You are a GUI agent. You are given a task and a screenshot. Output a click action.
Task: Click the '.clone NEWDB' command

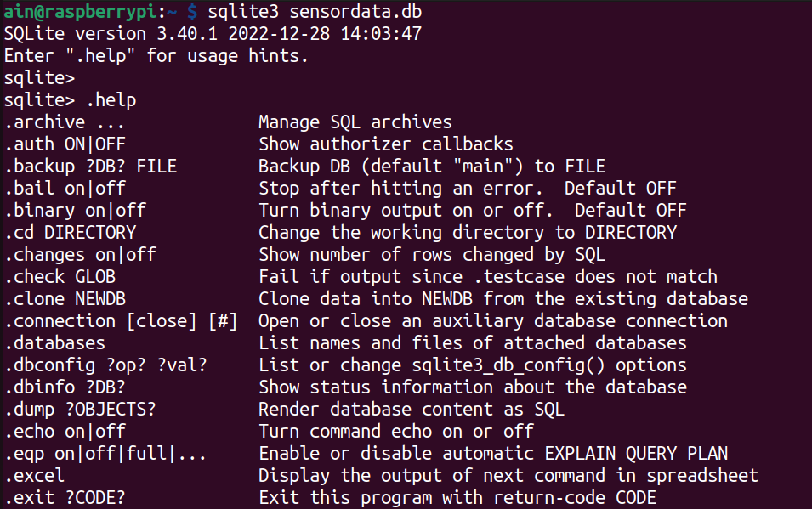65,299
